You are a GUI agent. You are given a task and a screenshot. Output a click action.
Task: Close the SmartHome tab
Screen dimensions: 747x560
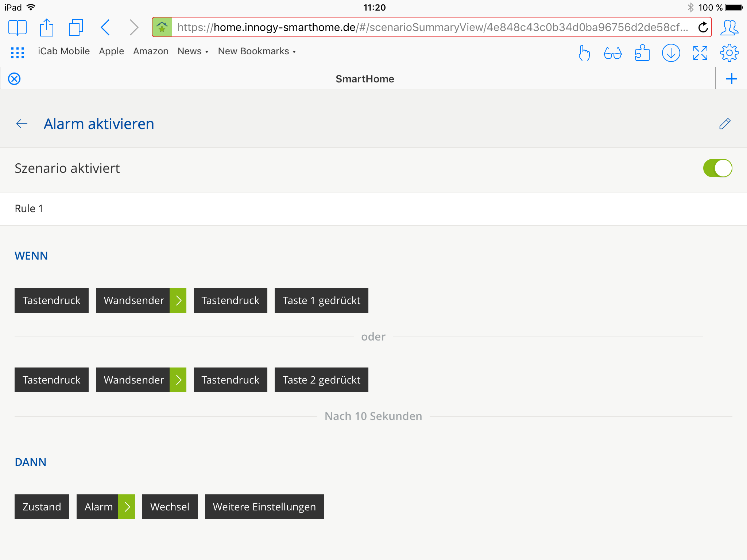coord(14,79)
